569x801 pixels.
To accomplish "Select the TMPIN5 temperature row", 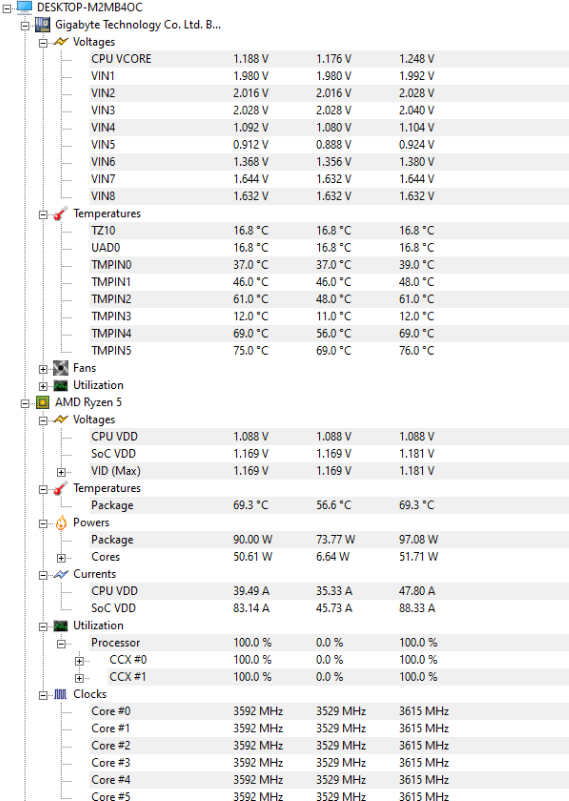I will [329, 350].
